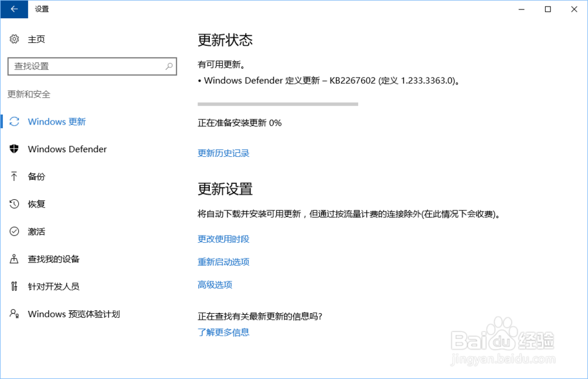Click the 更新和安全 section label
Viewport: 588px width, 379px height.
(x=29, y=94)
